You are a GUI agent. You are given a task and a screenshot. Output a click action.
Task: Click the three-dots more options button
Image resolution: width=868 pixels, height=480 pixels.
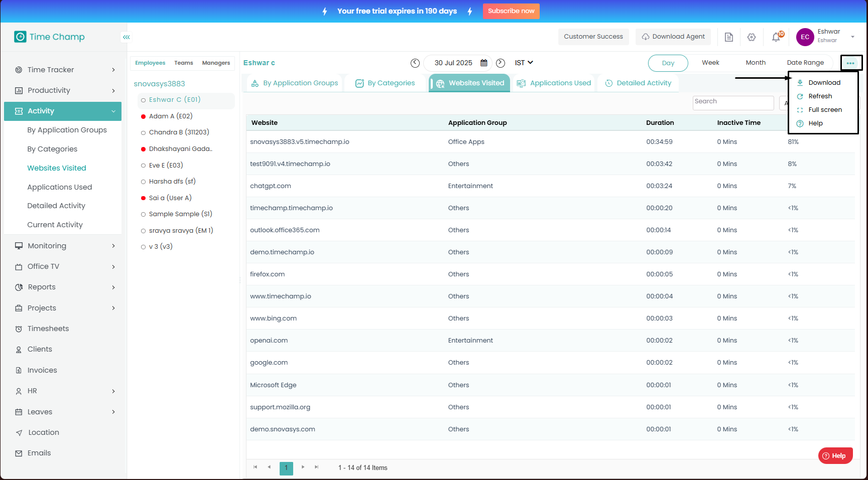pyautogui.click(x=850, y=63)
